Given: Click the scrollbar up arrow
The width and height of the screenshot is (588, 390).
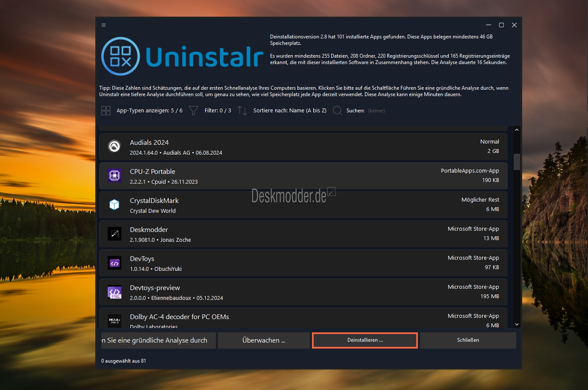Looking at the screenshot, I should 517,130.
